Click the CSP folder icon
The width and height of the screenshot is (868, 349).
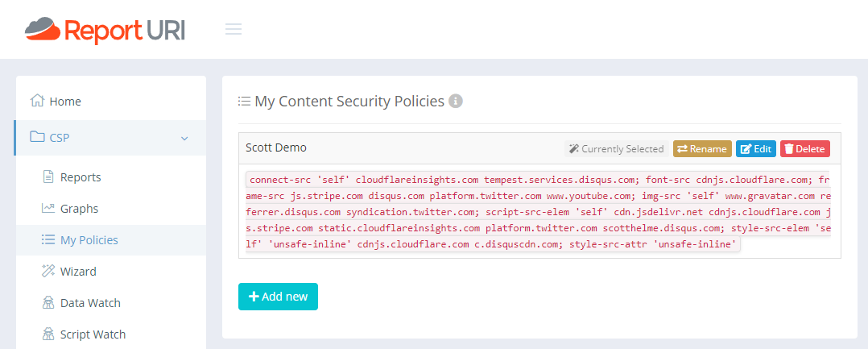coord(37,137)
